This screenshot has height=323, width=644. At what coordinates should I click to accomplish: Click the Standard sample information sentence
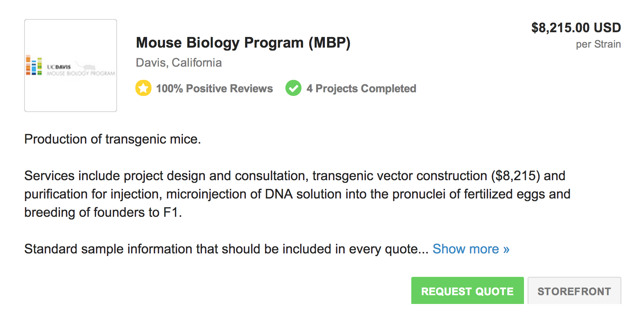pos(226,249)
